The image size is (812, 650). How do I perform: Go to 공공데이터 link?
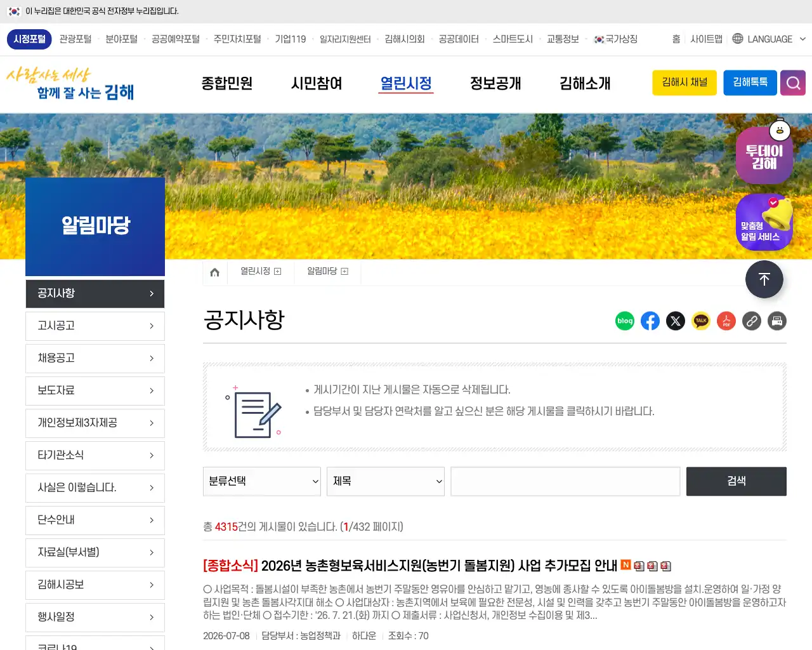[x=459, y=39]
